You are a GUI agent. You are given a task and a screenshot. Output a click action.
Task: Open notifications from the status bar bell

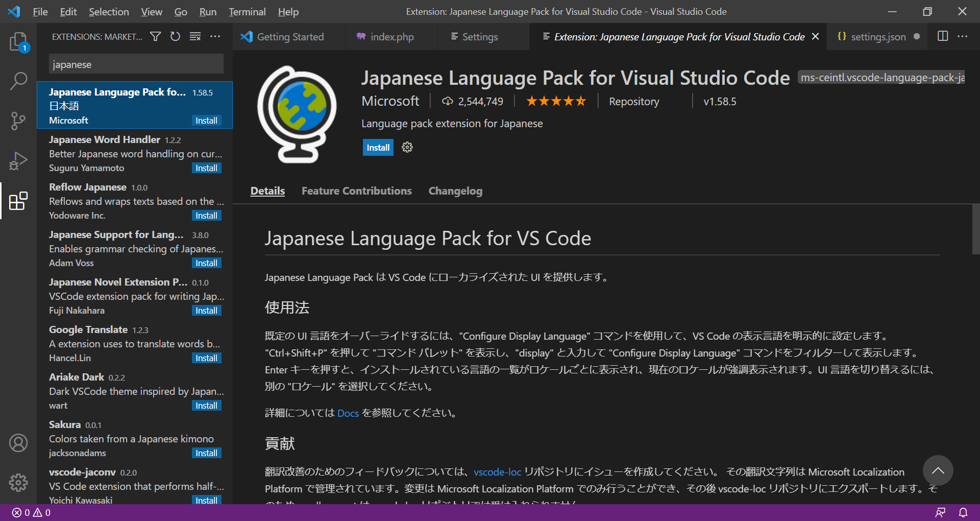[x=963, y=513]
